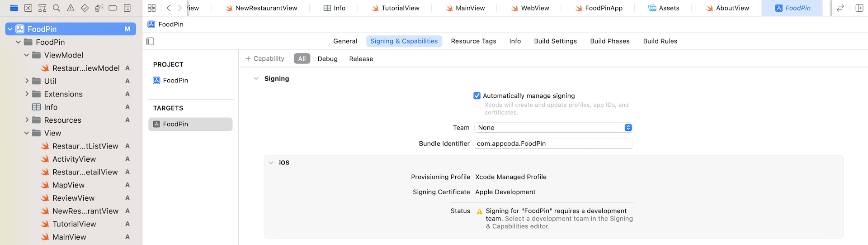
Task: Switch to the FoodPinApp editor tab
Action: (599, 8)
